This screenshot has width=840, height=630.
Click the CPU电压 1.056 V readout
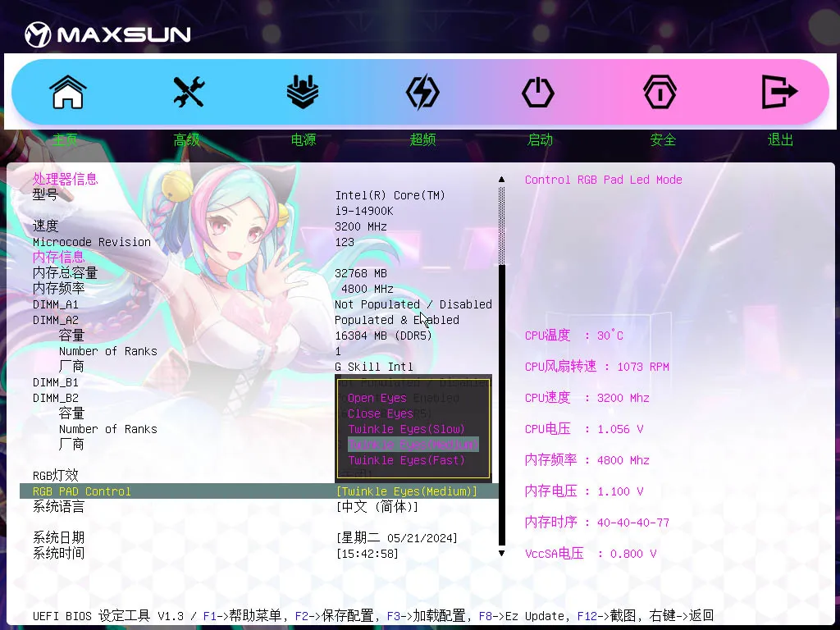[x=584, y=429]
